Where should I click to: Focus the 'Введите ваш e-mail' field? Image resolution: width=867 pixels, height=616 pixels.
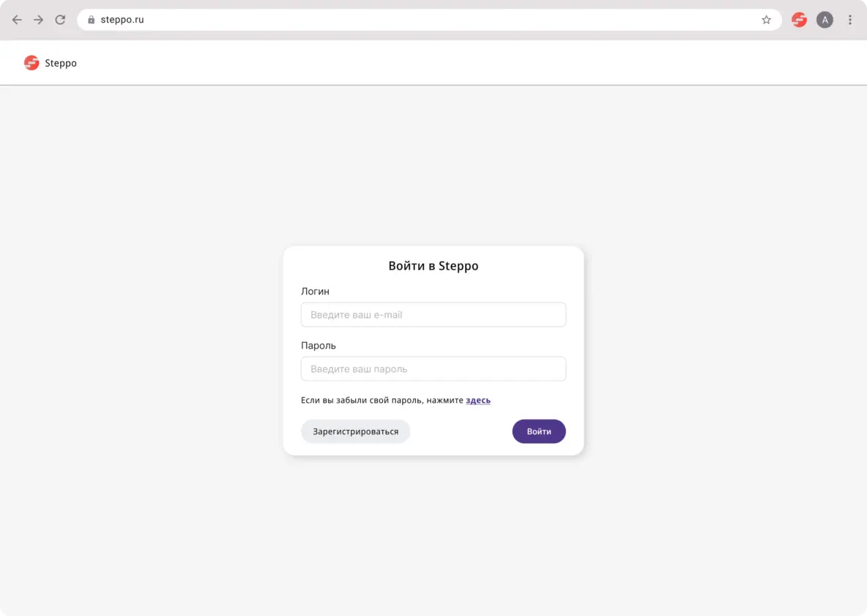click(433, 315)
